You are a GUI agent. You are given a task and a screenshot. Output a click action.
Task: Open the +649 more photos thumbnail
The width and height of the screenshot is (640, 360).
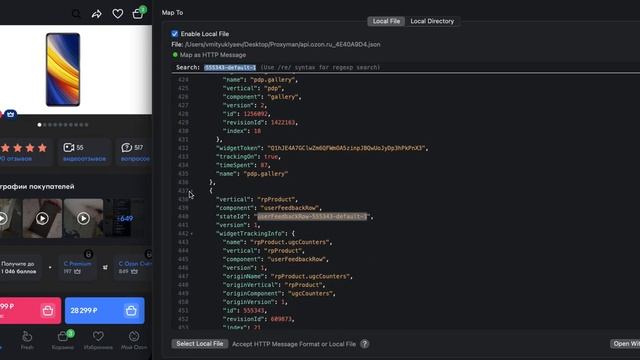[124, 218]
